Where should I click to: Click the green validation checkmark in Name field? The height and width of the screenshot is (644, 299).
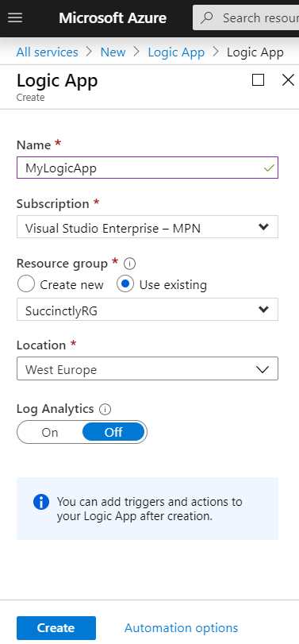click(269, 168)
